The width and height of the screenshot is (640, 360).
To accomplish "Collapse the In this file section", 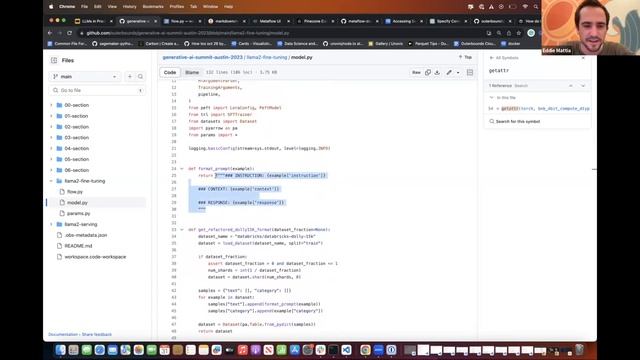I will [491, 98].
